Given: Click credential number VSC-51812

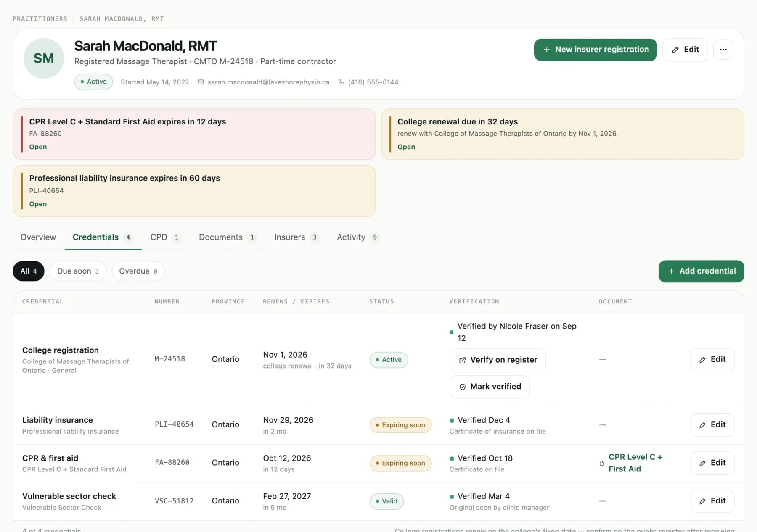Looking at the screenshot, I should [174, 501].
